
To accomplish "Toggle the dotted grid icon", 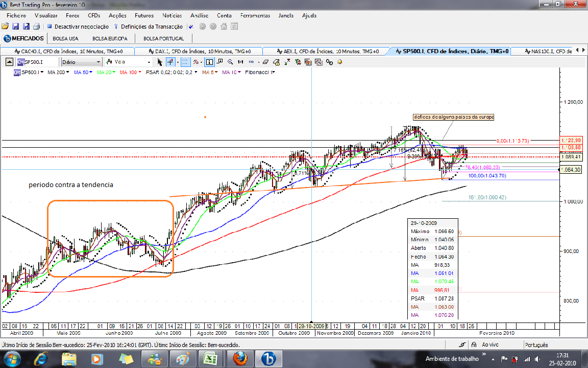I will (186, 62).
